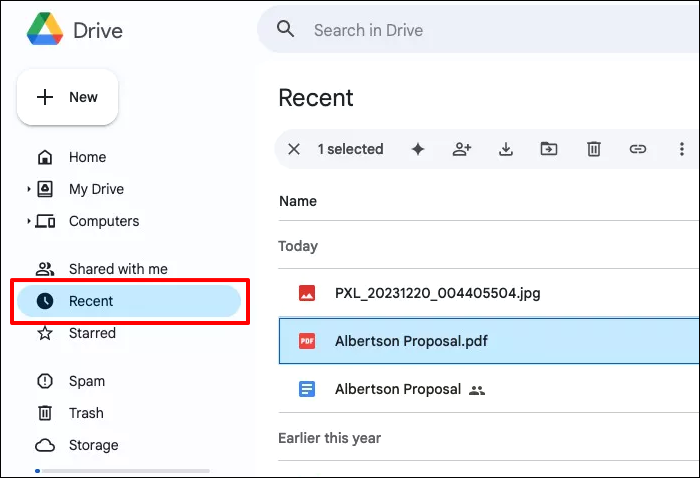The width and height of the screenshot is (700, 478).
Task: Click the Google Drive logo
Action: 43,30
